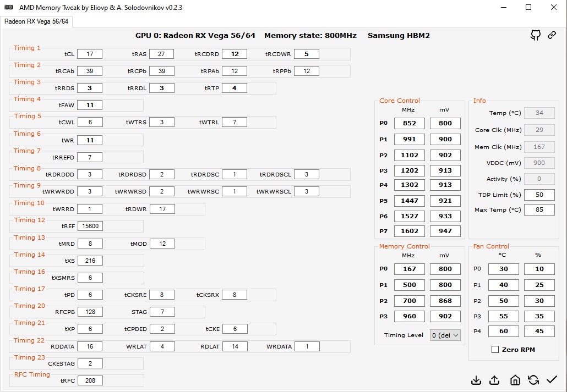This screenshot has width=567, height=392.
Task: Click the Samsung HBM2 header text
Action: pyautogui.click(x=399, y=35)
